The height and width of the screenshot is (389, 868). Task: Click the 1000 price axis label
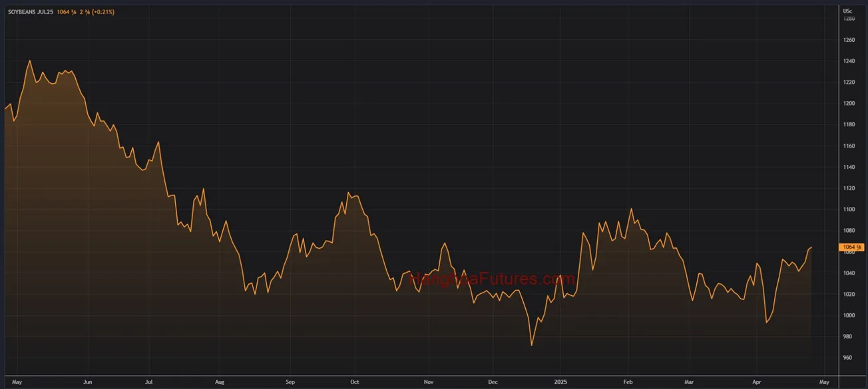point(849,315)
